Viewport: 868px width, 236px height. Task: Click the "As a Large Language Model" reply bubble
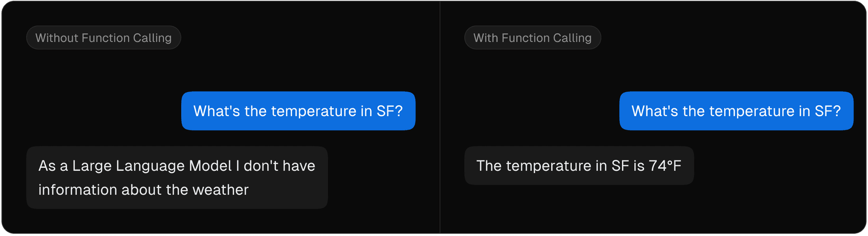pos(177,178)
